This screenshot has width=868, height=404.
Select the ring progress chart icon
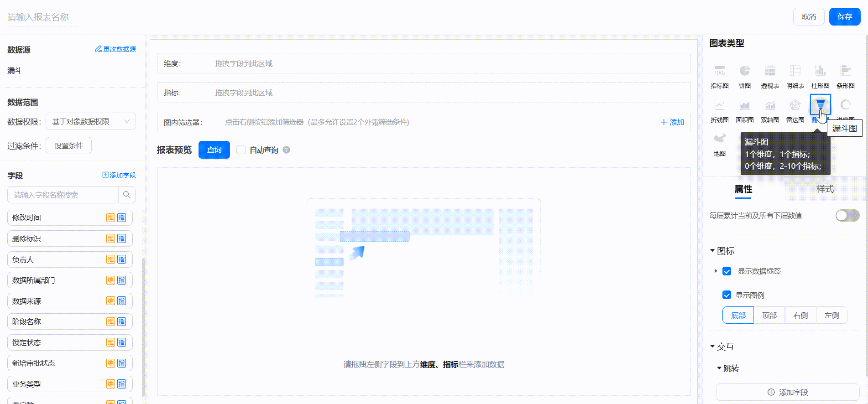pos(845,105)
